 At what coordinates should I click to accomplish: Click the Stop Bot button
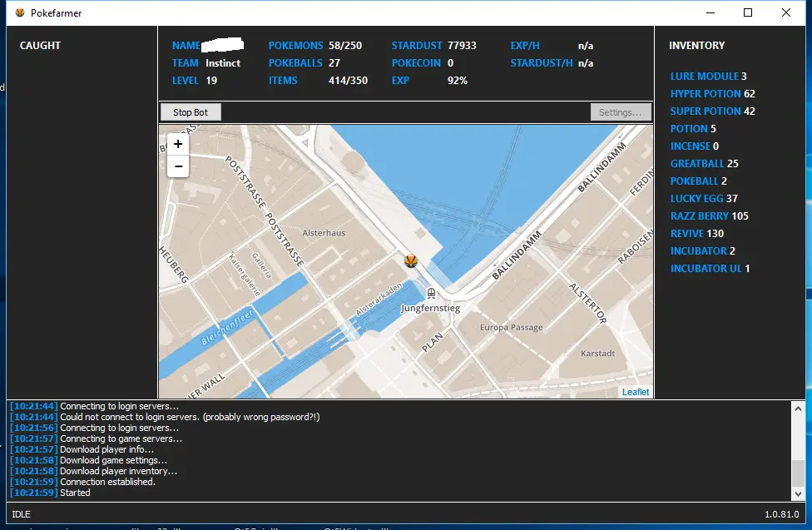[191, 112]
